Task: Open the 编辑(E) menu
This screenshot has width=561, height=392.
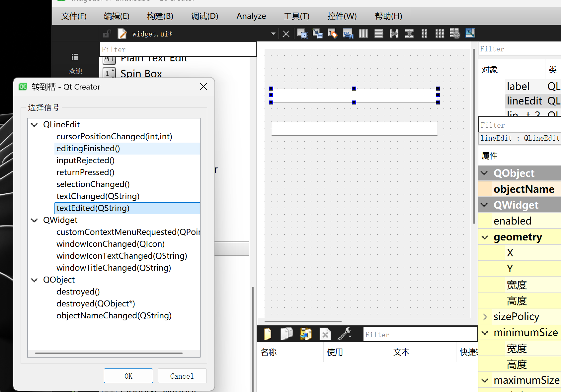Action: pyautogui.click(x=117, y=16)
